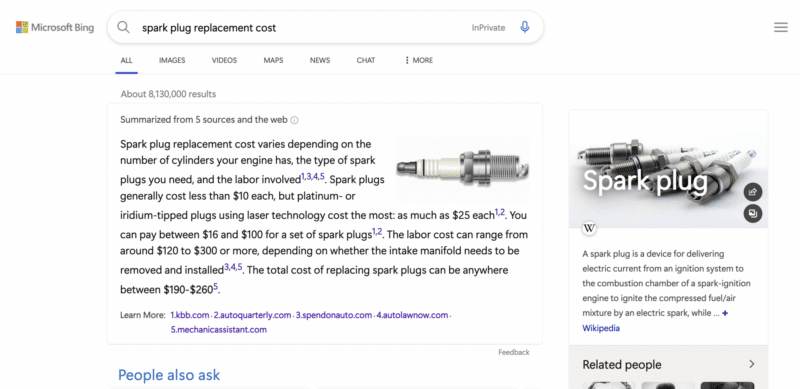
Task: Click into the search query input field
Action: [301, 28]
